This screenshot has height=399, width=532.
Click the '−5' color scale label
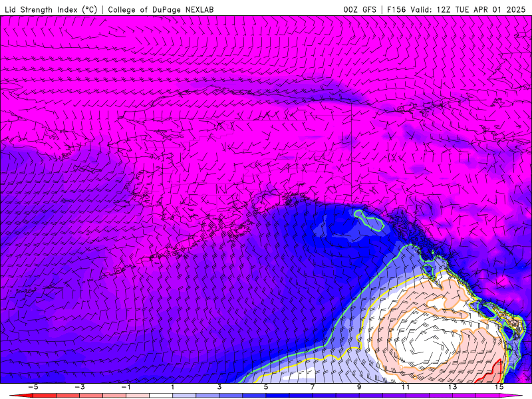coord(33,387)
